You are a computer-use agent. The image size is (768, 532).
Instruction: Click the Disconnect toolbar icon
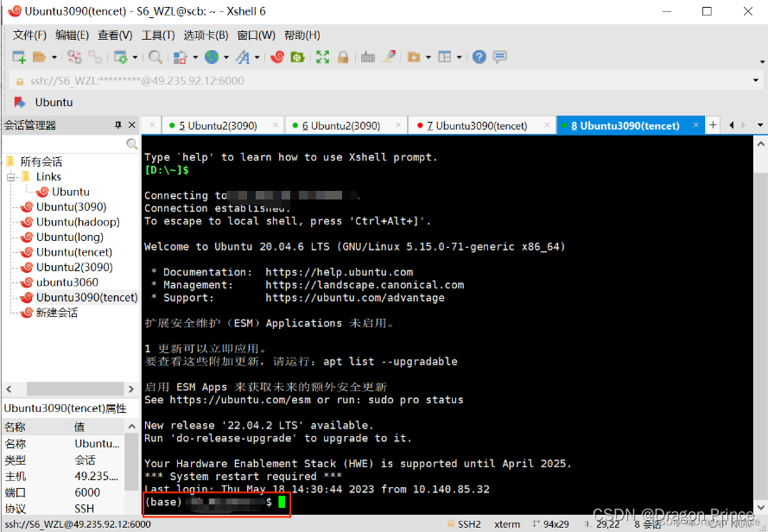coord(74,57)
